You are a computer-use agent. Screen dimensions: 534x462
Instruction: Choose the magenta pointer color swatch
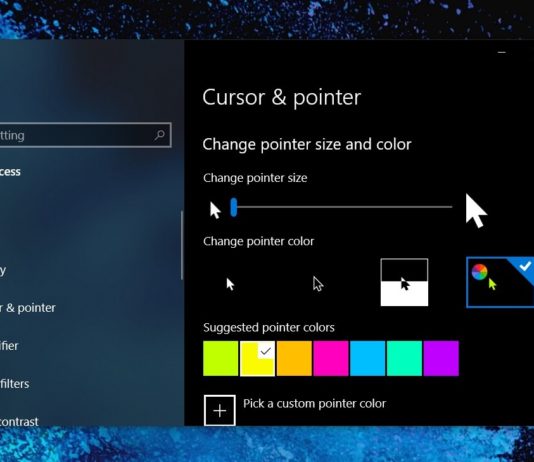(331, 359)
